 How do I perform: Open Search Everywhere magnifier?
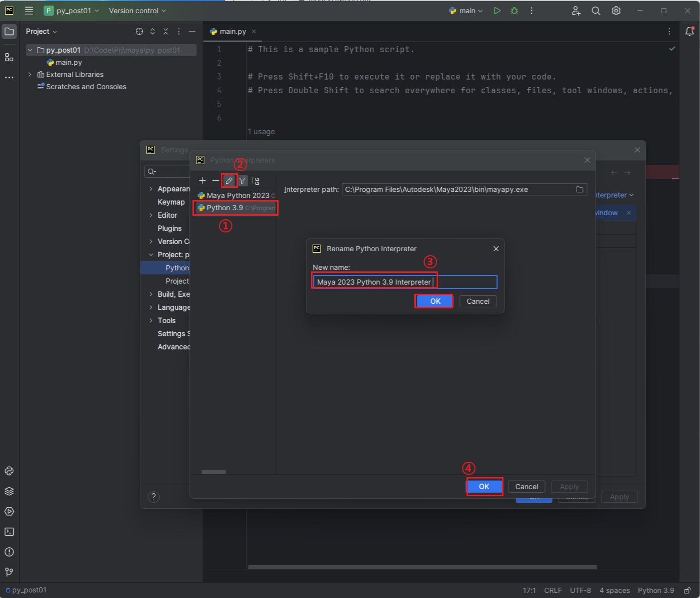tap(596, 11)
